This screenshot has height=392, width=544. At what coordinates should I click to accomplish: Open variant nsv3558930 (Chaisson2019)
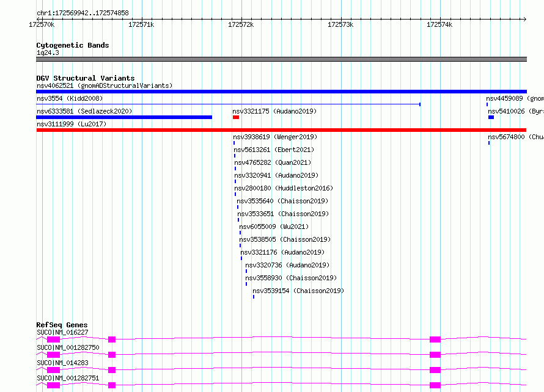[x=291, y=278]
